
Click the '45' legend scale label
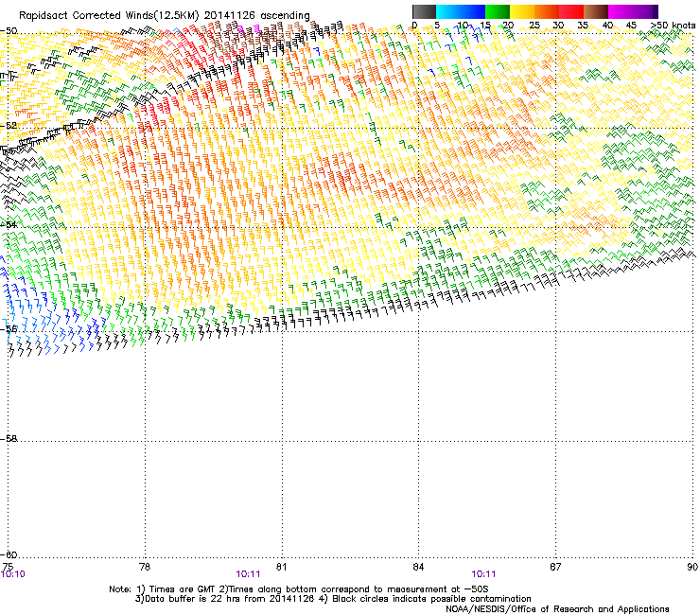click(x=631, y=25)
